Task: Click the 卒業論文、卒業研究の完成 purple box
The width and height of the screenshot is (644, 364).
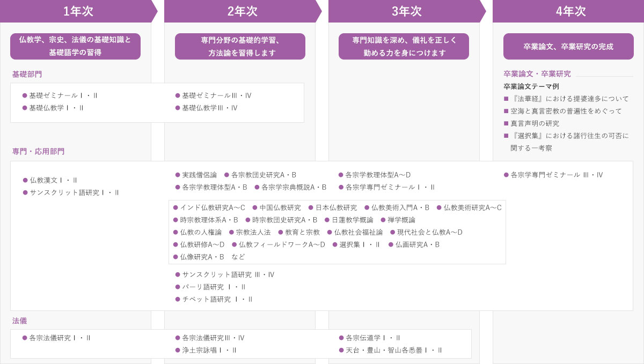Action: (568, 47)
